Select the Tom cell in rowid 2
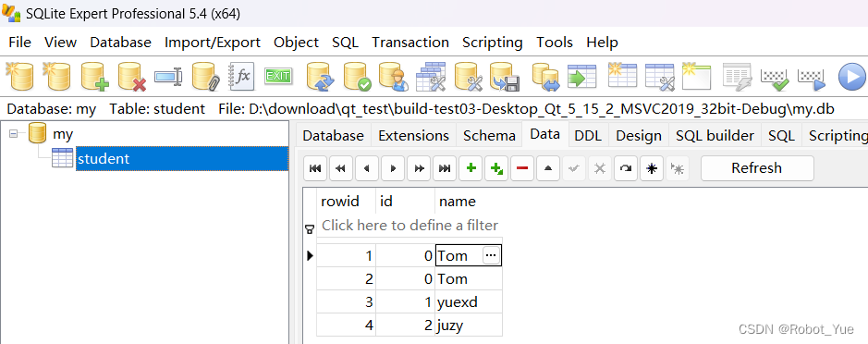 469,278
